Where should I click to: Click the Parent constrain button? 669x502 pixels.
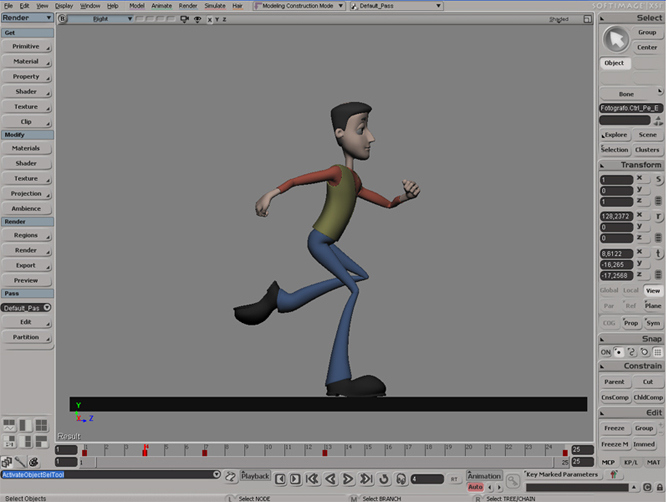click(614, 382)
